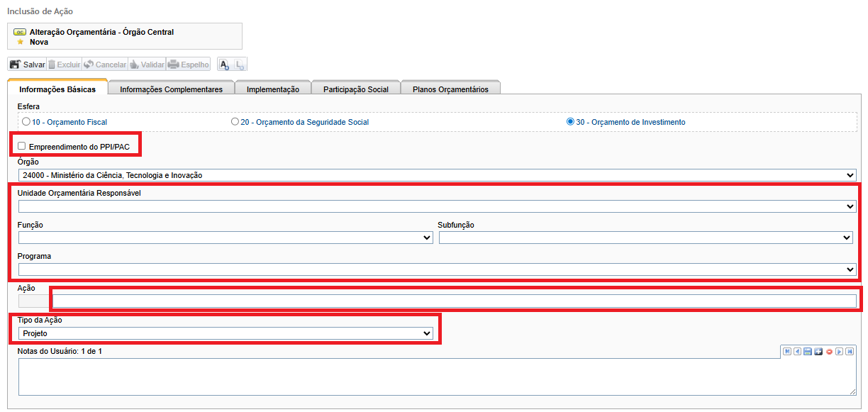Add a new user note
Image resolution: width=868 pixels, height=412 pixels.
[818, 351]
